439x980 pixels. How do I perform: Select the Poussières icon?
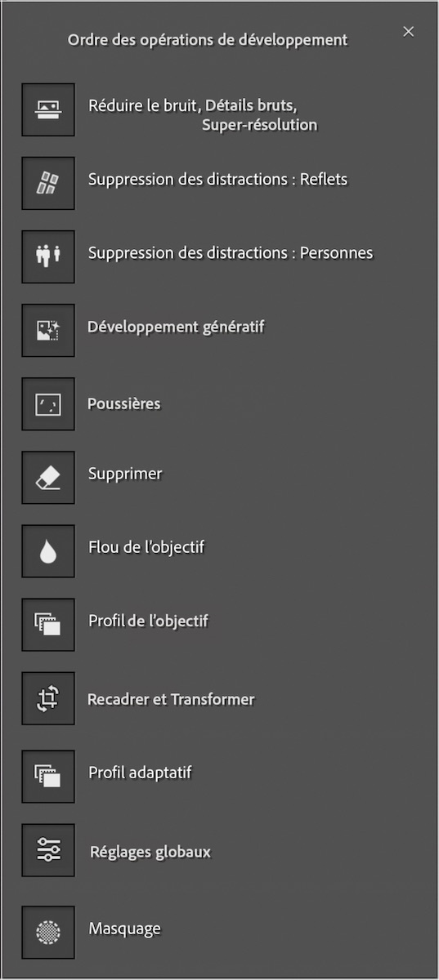tap(48, 403)
